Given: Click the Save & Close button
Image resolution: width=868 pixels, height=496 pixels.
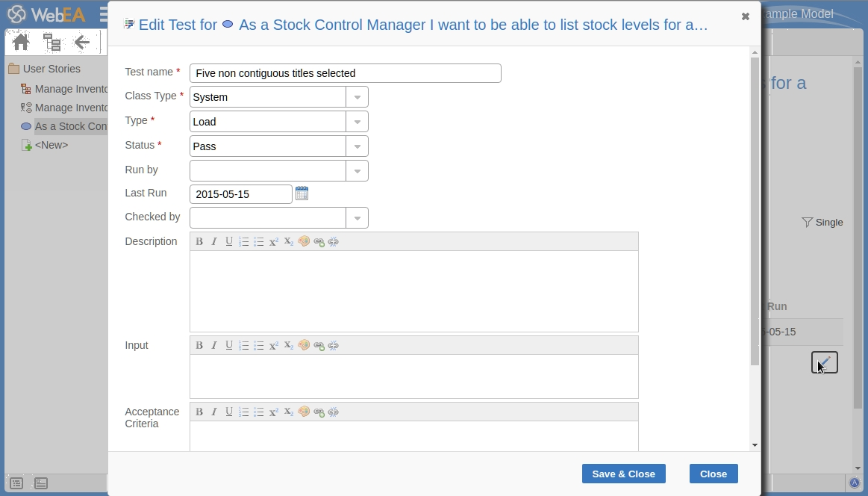Looking at the screenshot, I should 623,474.
